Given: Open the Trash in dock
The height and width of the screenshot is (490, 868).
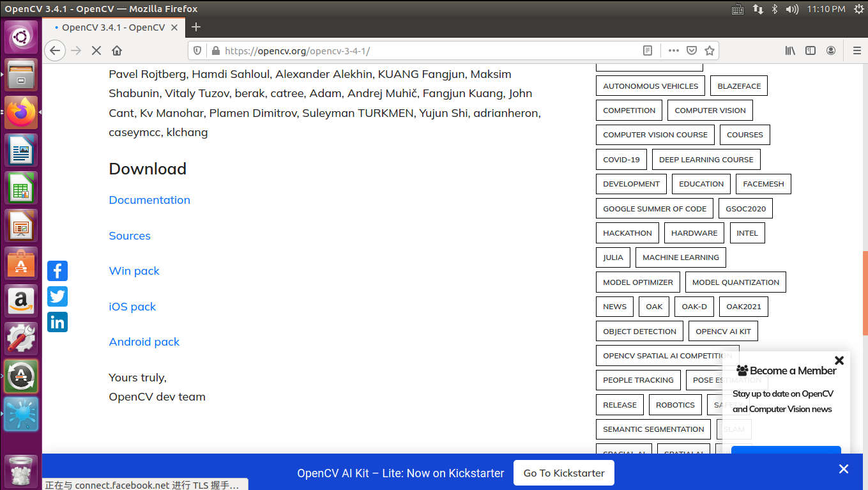Looking at the screenshot, I should (21, 471).
